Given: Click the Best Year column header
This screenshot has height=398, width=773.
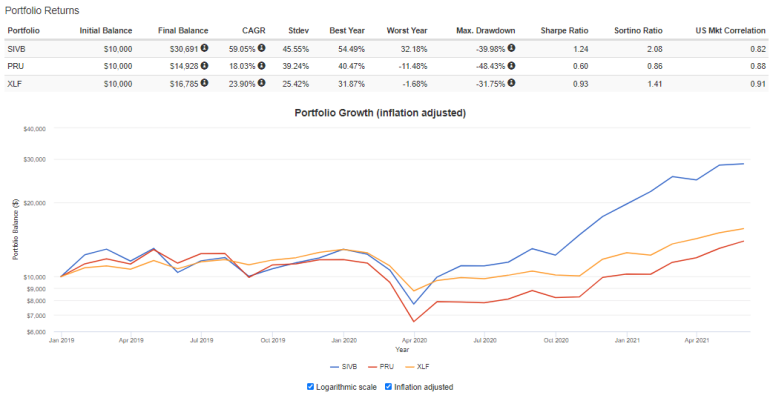Looking at the screenshot, I should tap(347, 31).
